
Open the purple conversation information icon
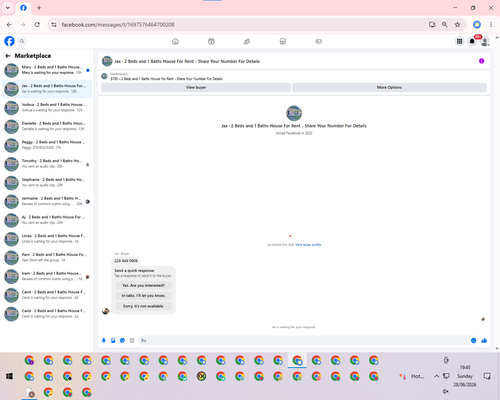click(x=481, y=61)
